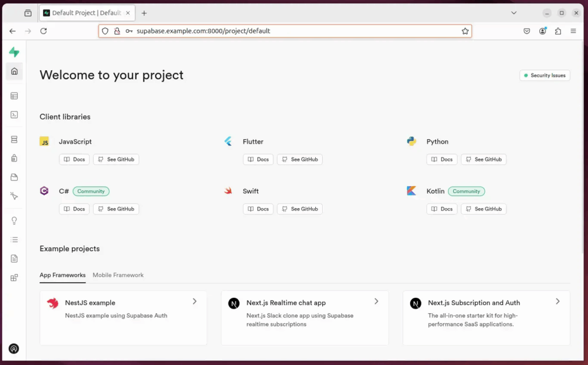
Task: Open the Integrations sidebar icon
Action: pyautogui.click(x=14, y=278)
